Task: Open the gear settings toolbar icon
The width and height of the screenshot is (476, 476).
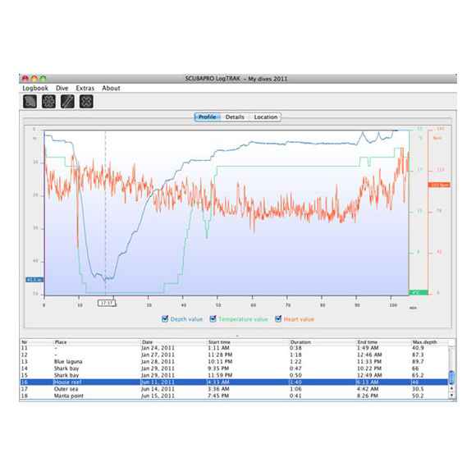Action: [48, 102]
